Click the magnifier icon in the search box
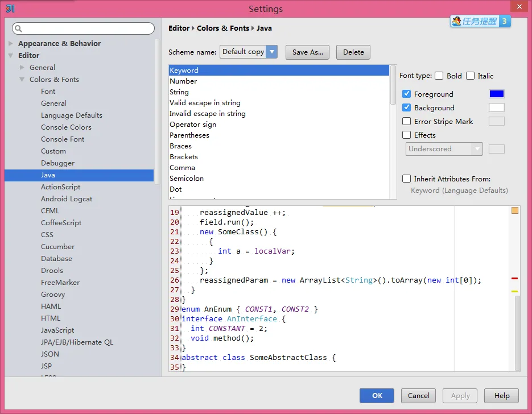The height and width of the screenshot is (414, 532). click(x=18, y=28)
